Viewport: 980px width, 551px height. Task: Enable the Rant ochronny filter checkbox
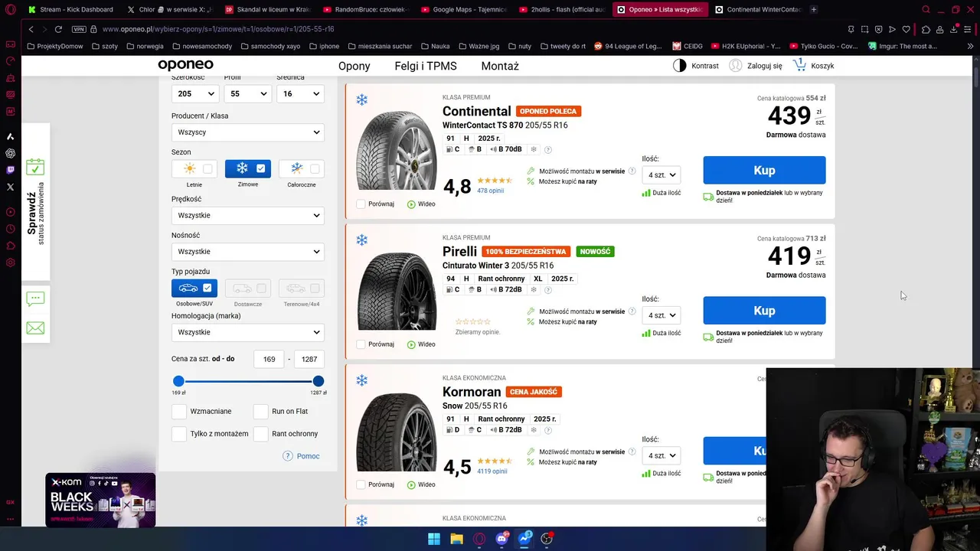(x=260, y=434)
